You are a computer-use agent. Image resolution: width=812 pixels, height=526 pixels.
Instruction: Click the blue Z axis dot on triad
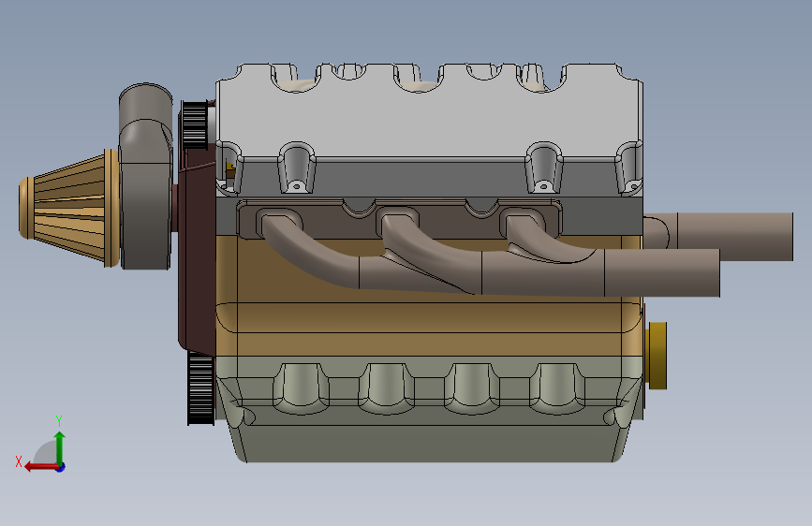point(61,467)
